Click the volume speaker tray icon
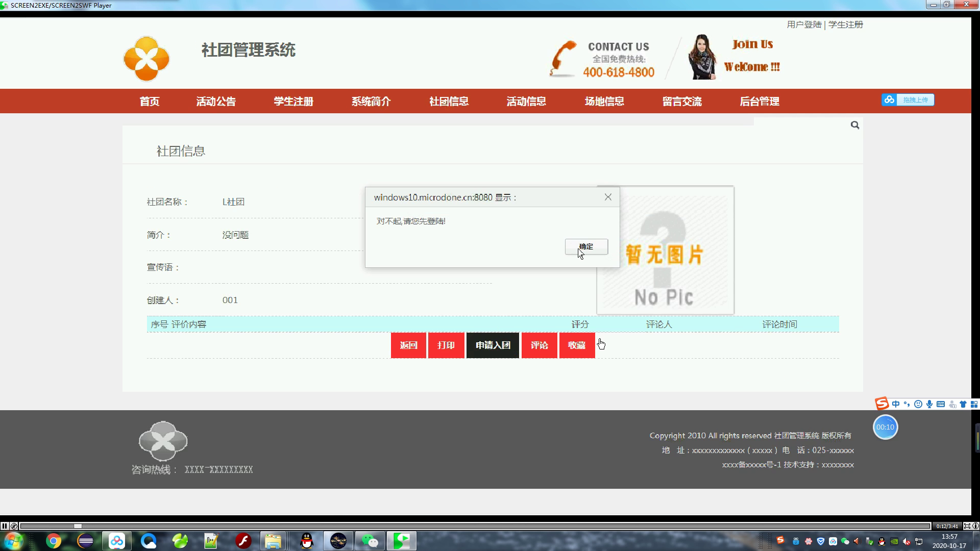980x551 pixels. pos(906,541)
